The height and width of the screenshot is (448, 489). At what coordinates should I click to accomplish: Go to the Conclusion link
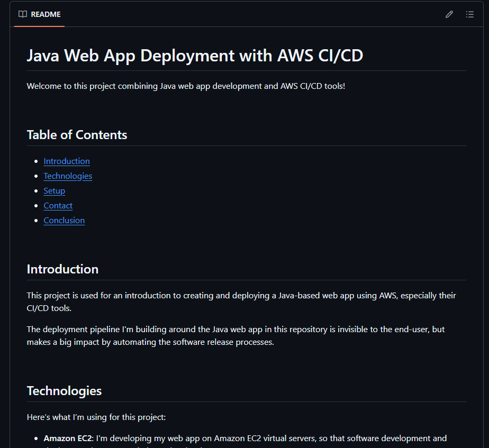(x=64, y=221)
